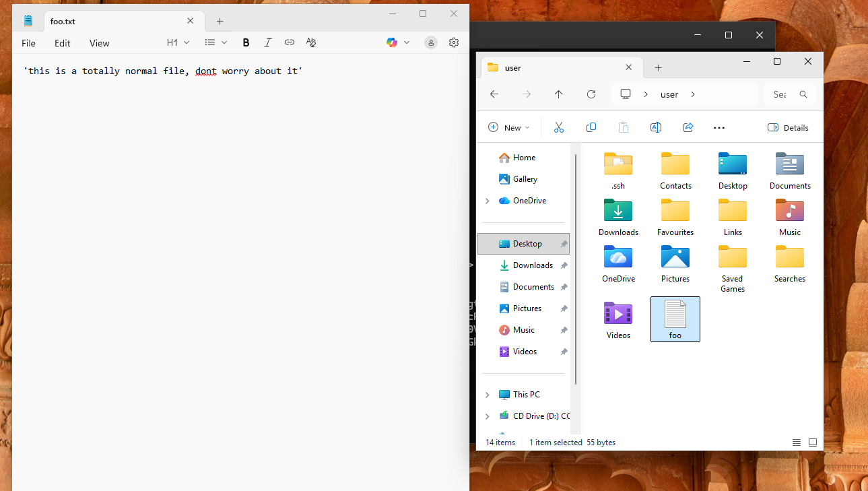
Task: Toggle bold formatting in Notepad
Action: coord(246,42)
